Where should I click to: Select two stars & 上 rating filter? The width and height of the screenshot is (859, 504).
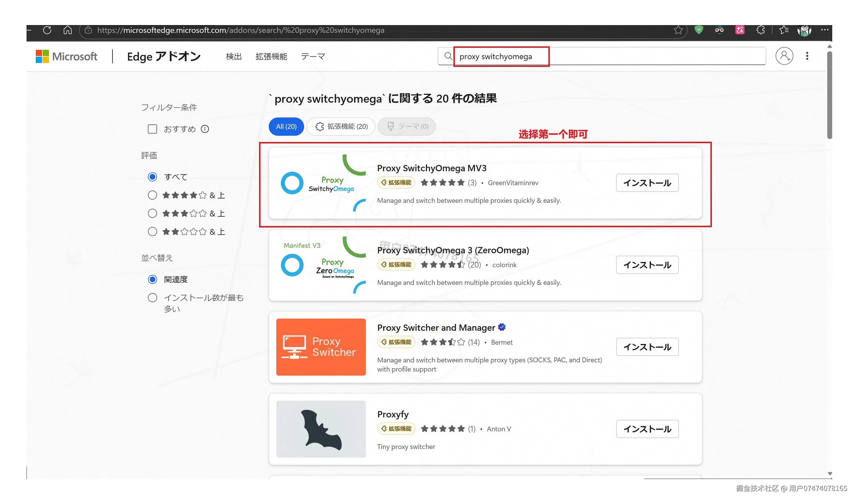point(152,232)
